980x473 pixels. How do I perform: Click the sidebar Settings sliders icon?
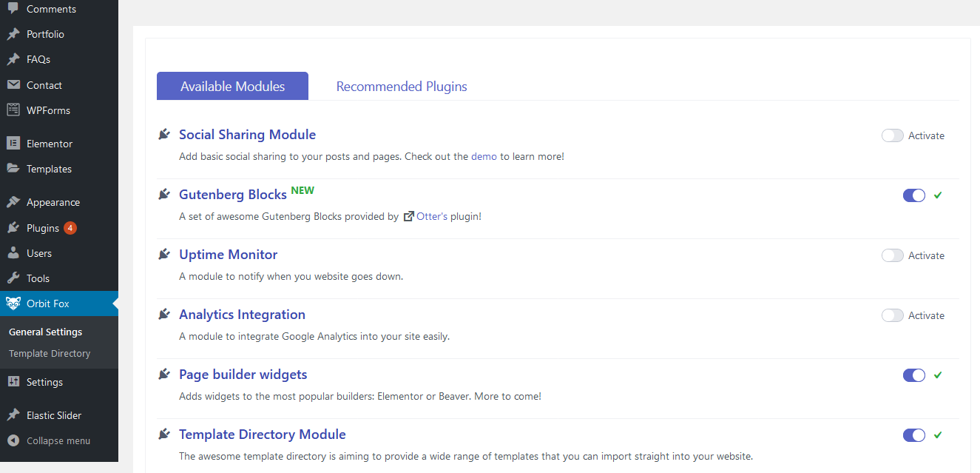(13, 382)
